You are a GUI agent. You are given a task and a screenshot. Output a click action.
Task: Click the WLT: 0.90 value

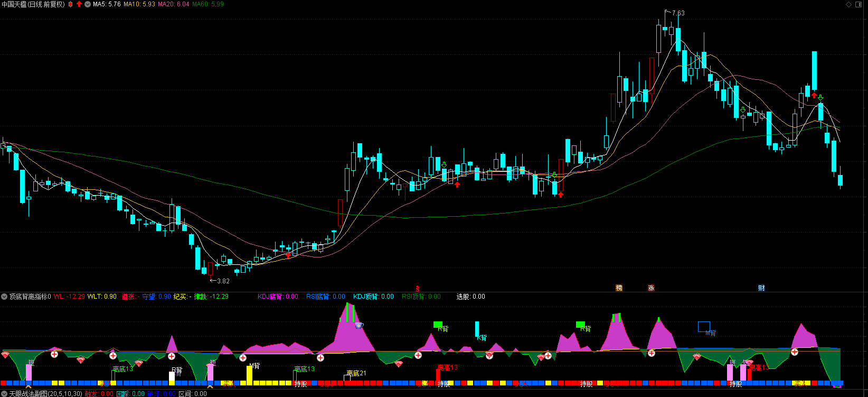click(102, 297)
